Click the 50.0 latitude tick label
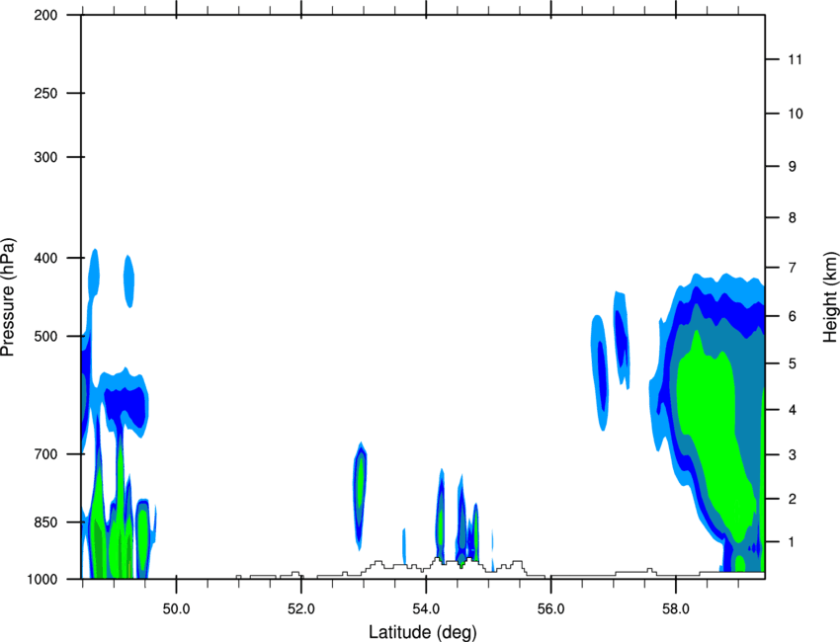The height and width of the screenshot is (642, 840). coord(176,609)
